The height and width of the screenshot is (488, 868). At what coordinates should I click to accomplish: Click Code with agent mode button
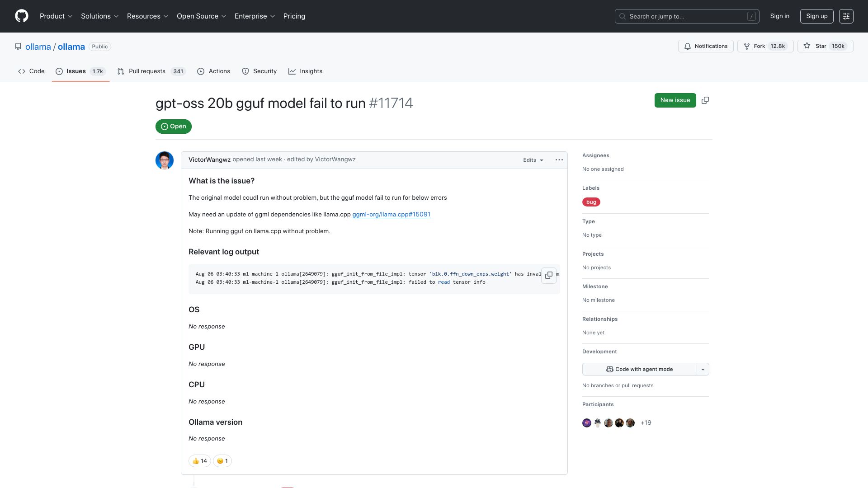tap(639, 369)
